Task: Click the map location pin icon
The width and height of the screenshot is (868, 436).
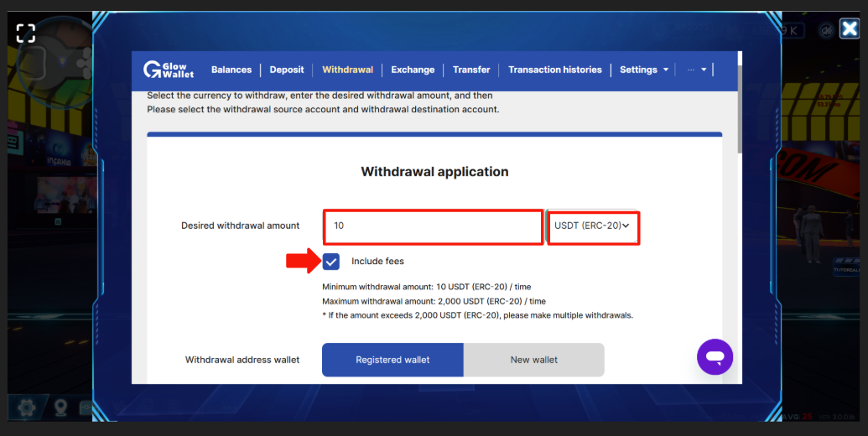Action: (x=60, y=407)
